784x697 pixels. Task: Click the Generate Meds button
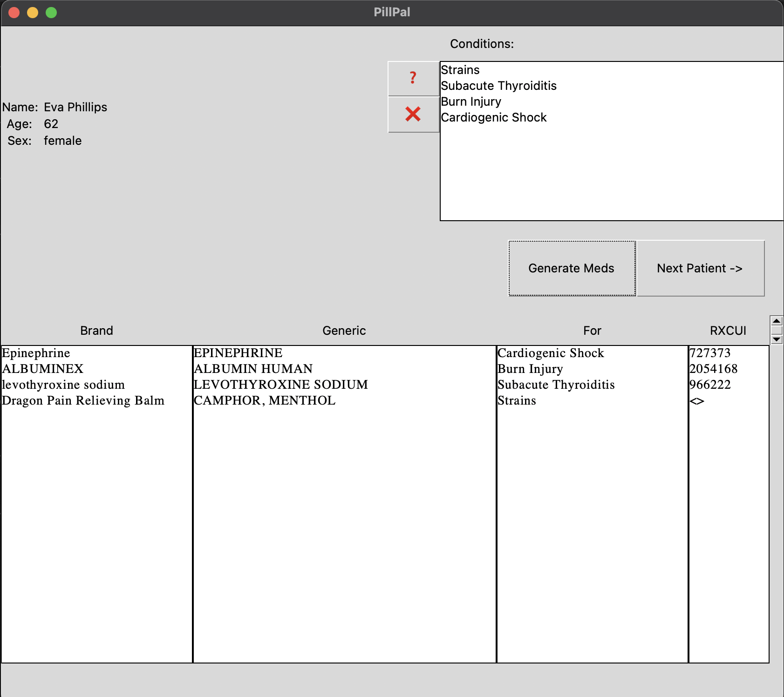(x=572, y=268)
